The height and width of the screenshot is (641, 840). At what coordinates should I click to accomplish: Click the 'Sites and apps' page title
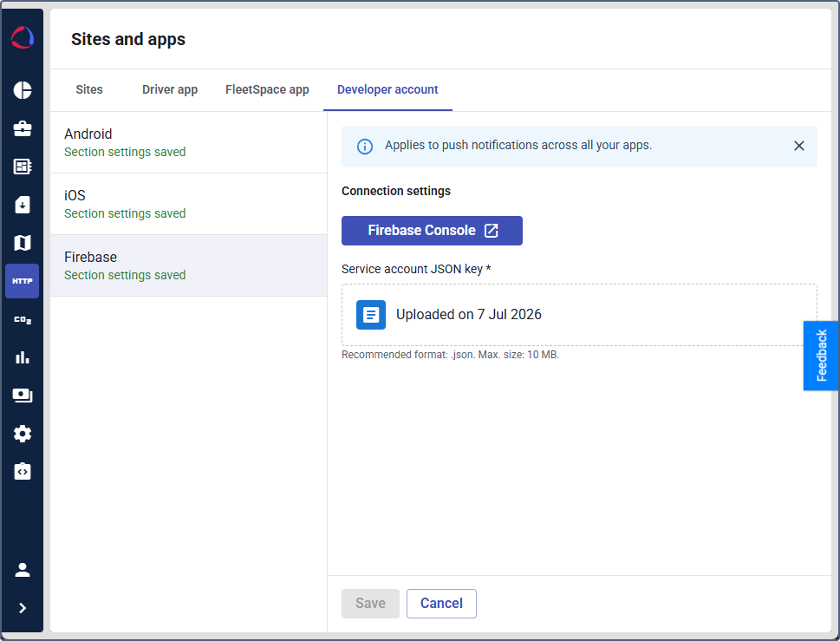[x=128, y=40]
